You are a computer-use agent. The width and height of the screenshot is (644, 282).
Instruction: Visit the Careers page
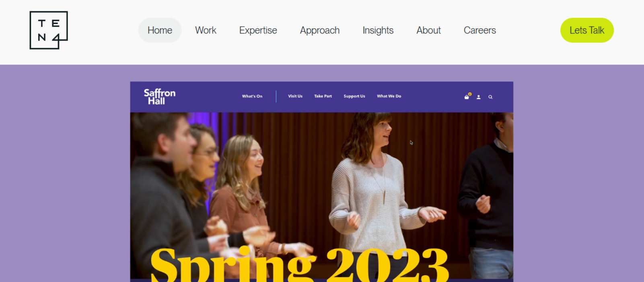pyautogui.click(x=480, y=30)
